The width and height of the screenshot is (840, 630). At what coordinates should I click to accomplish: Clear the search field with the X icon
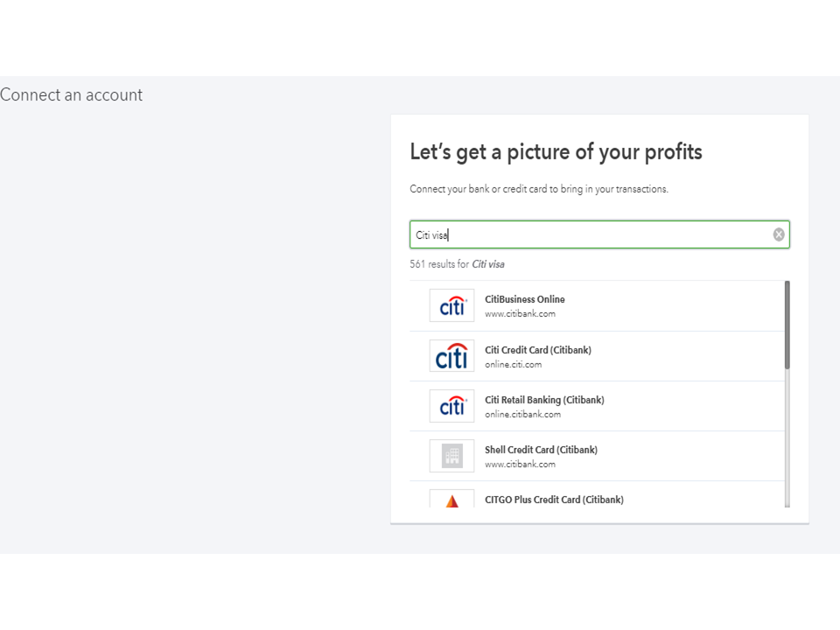coord(779,234)
